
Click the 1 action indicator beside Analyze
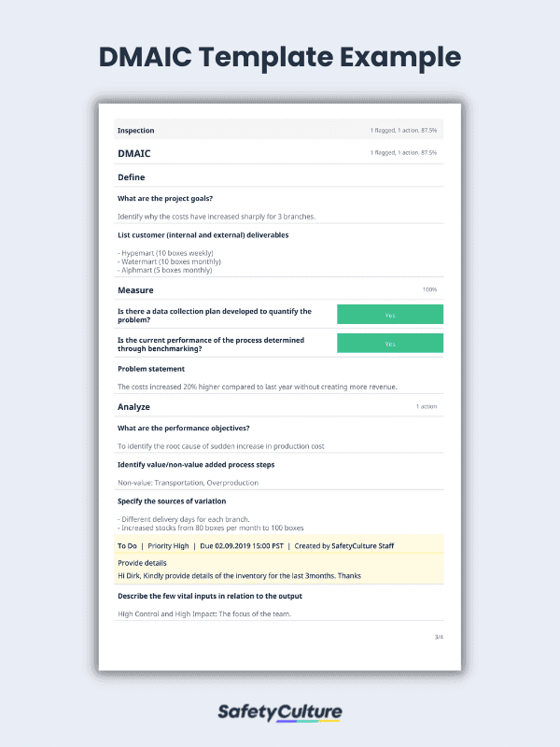[427, 406]
